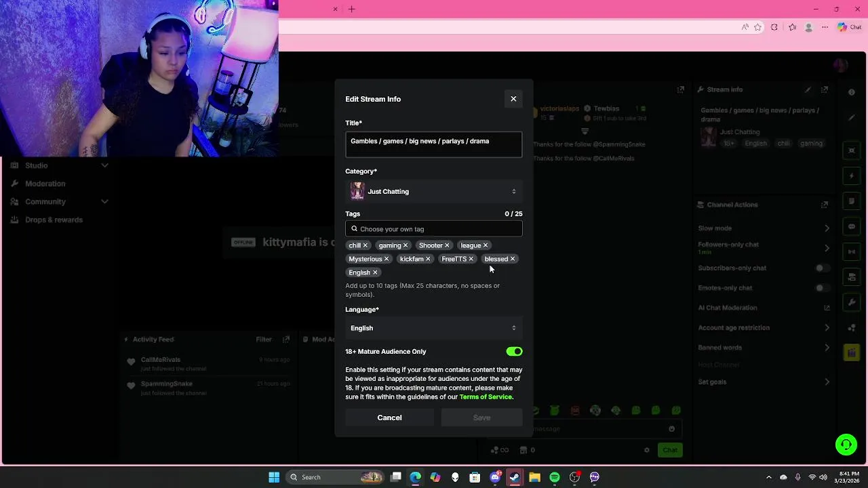Click the lightning bolt icon in right toolbar

pyautogui.click(x=852, y=176)
